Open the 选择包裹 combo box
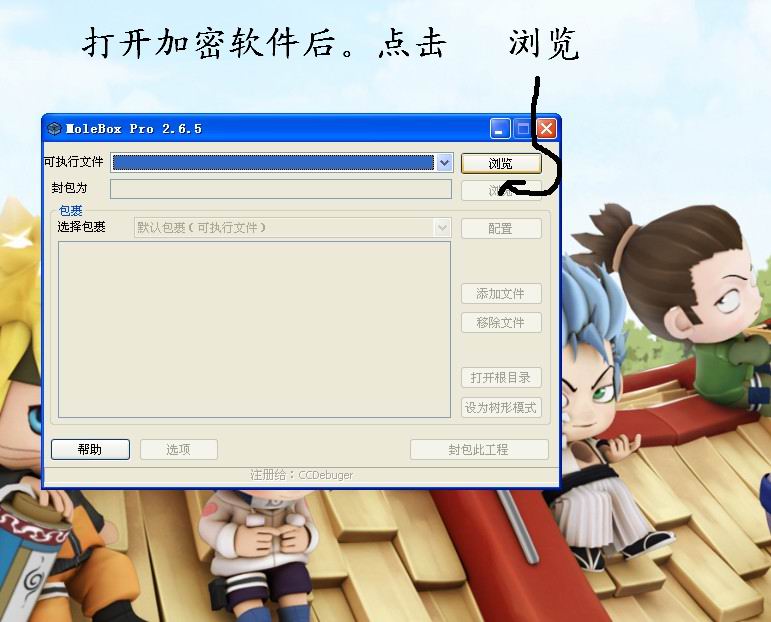This screenshot has width=771, height=622. coord(293,228)
